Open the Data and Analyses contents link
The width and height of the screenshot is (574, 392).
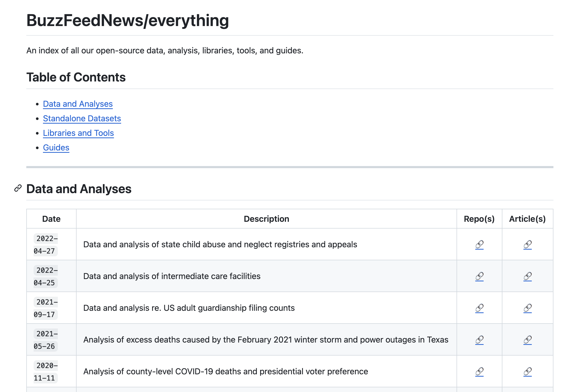(78, 104)
